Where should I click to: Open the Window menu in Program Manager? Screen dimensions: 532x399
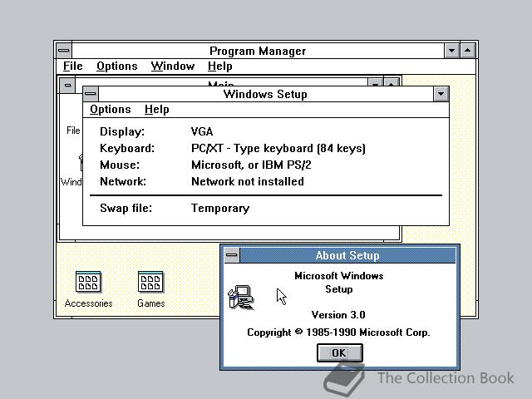click(173, 66)
